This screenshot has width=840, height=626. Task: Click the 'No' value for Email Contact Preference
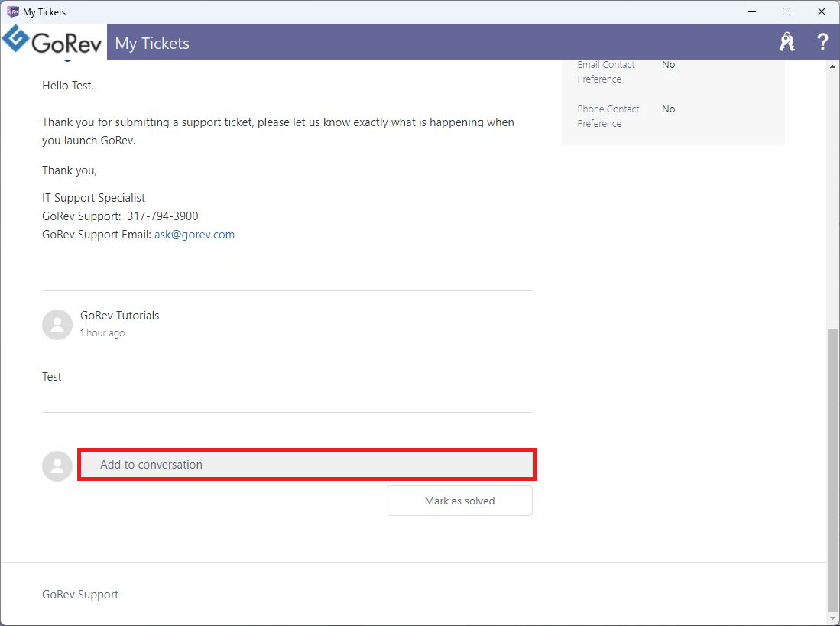[669, 65]
